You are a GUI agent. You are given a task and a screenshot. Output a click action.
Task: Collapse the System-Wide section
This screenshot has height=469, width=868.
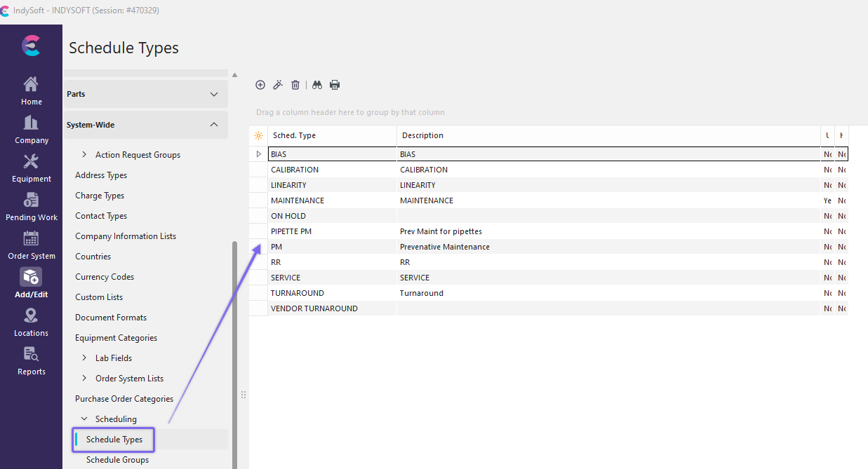tap(214, 125)
